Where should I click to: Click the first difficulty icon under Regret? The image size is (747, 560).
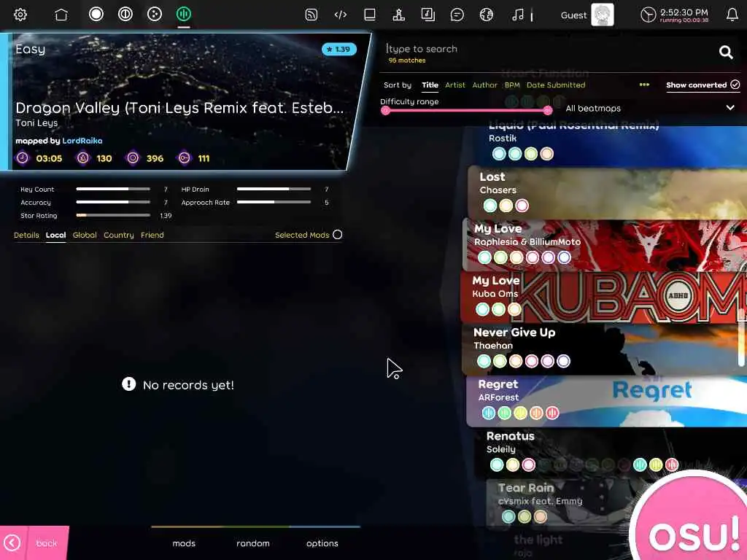pos(488,413)
